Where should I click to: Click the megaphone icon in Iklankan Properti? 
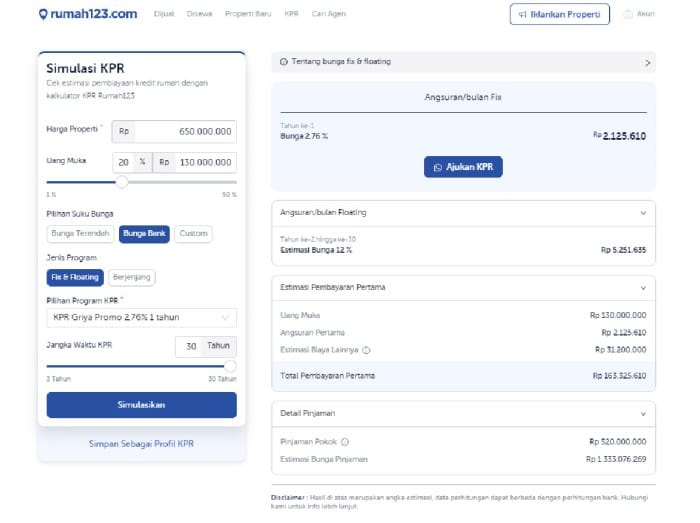pyautogui.click(x=523, y=14)
